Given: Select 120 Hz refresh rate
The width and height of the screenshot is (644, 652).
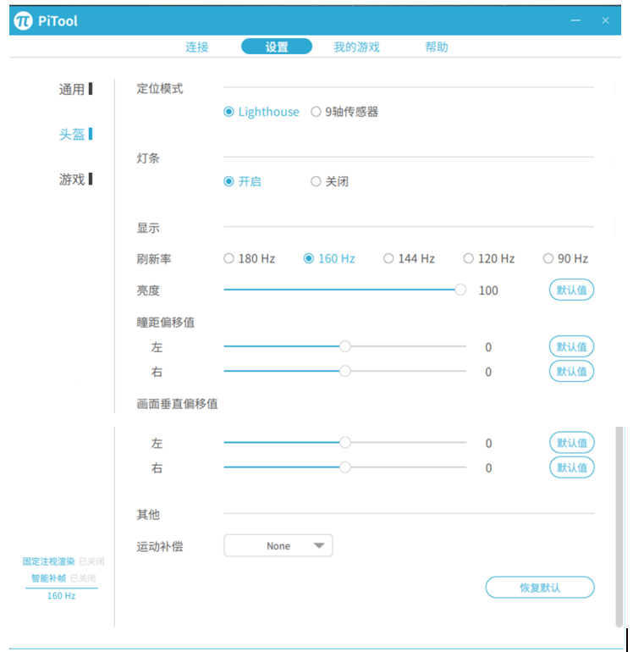Looking at the screenshot, I should [x=489, y=258].
